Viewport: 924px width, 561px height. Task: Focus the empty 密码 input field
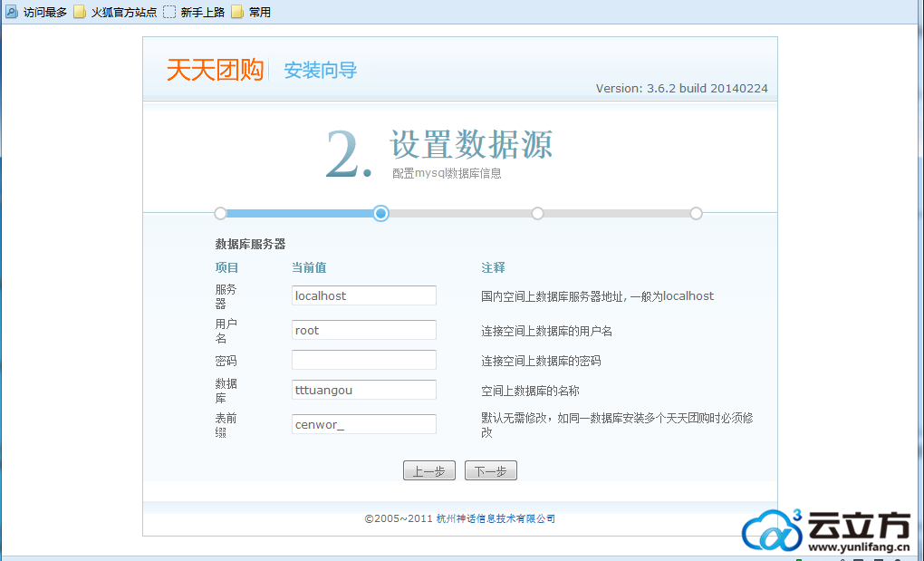coord(363,360)
